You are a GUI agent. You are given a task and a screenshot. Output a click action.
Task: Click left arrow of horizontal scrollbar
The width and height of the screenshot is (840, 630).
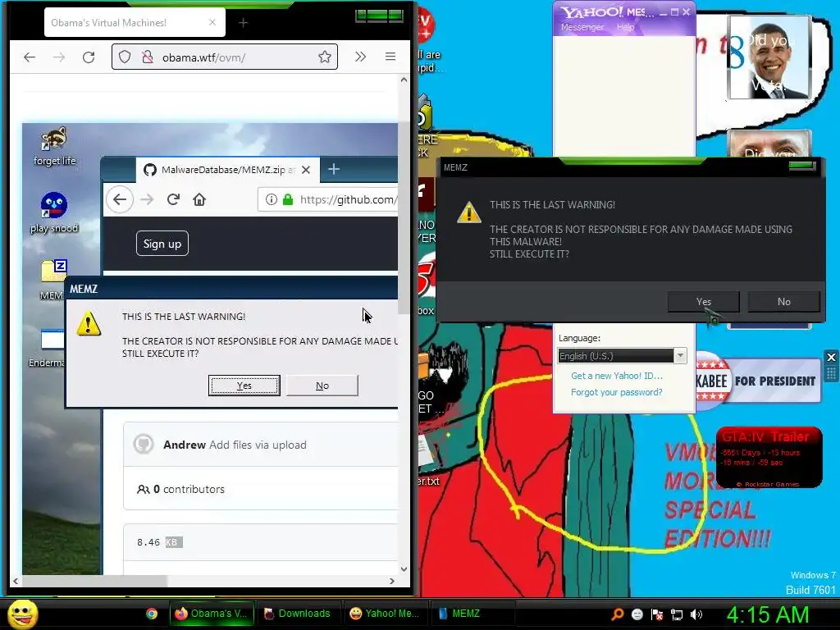click(x=16, y=581)
